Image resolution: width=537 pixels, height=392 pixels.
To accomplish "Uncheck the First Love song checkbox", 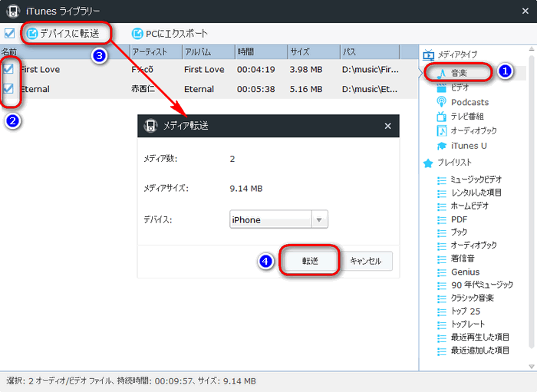I will point(8,69).
